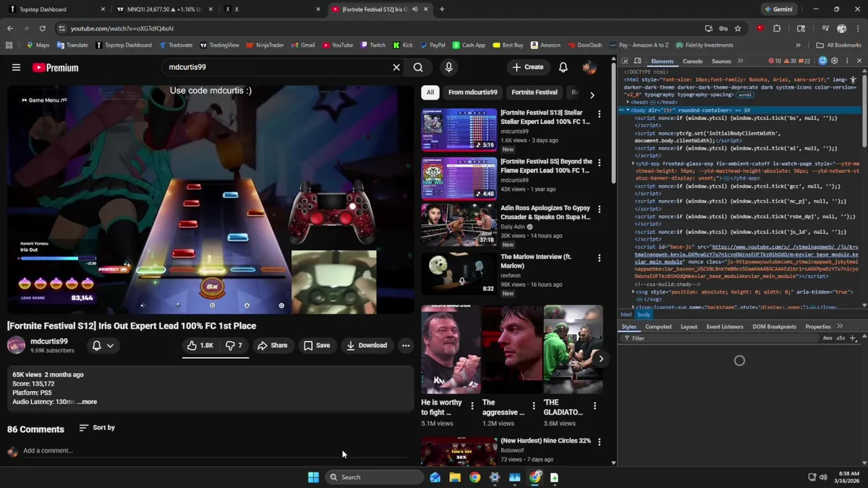
Task: Activate DevTools inspect element picker
Action: (x=626, y=61)
